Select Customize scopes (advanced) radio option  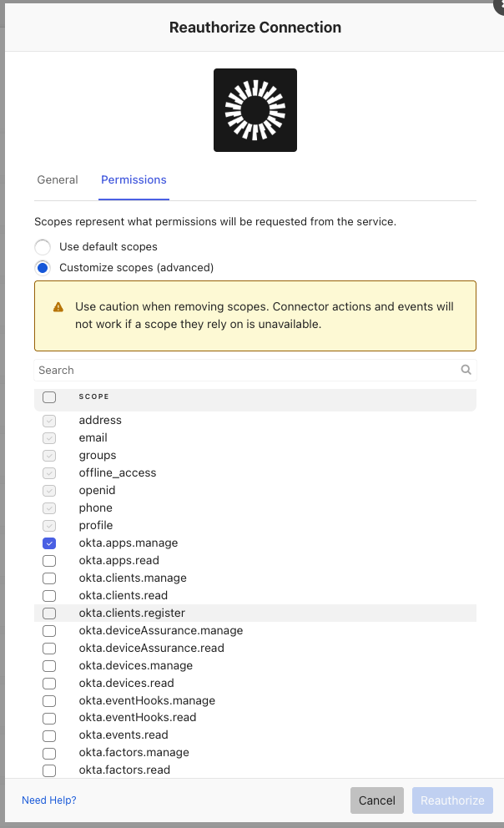[x=43, y=268]
